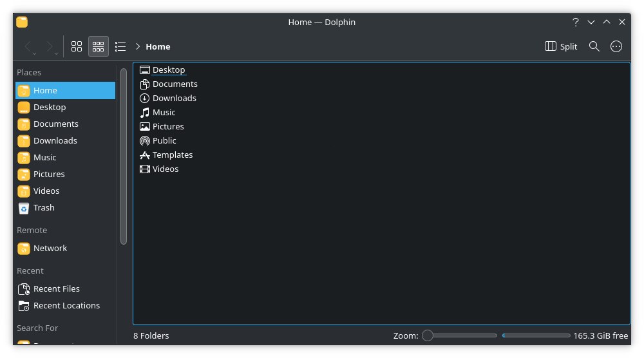Click the 8 Folders status bar text
This screenshot has height=358, width=644.
point(151,336)
